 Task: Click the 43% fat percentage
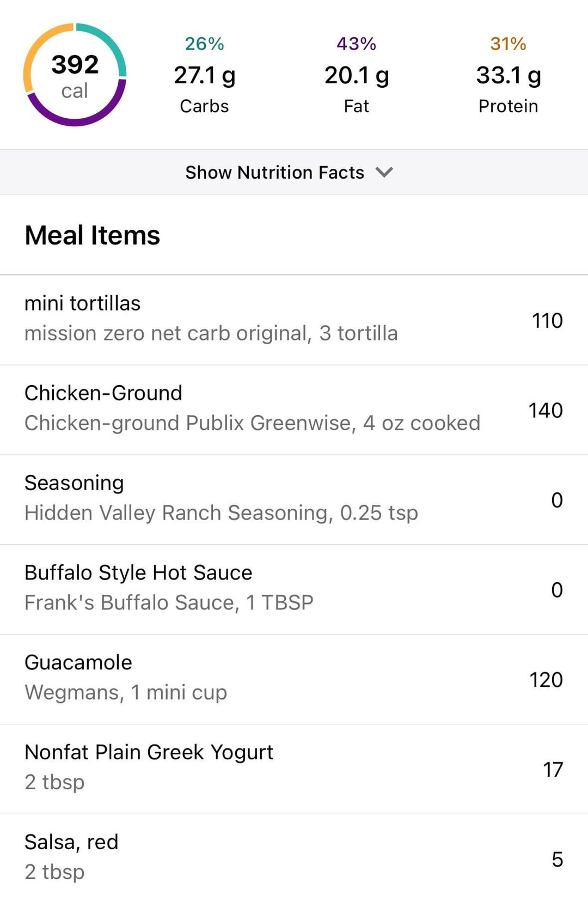(357, 44)
